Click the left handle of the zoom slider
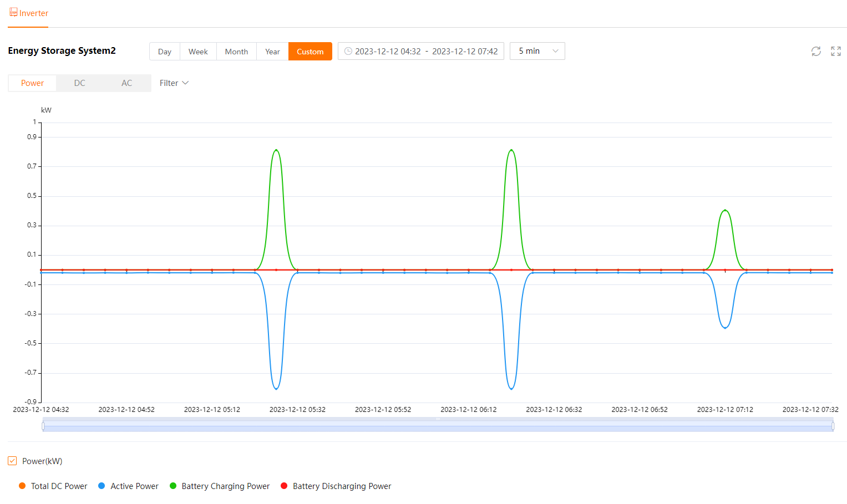The image size is (847, 504). pos(43,426)
